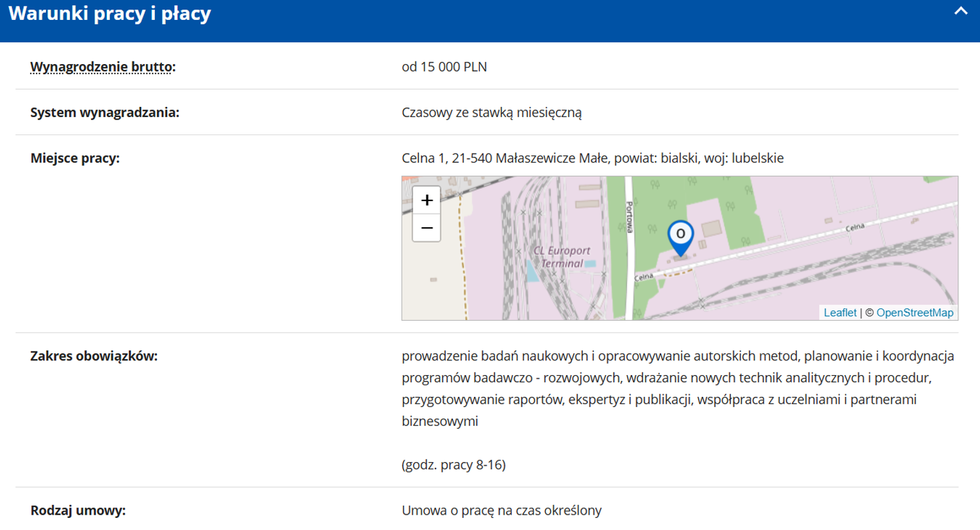Screen dimensions: 980x530
Task: Collapse the Warunki pracy i płacy section
Action: (960, 12)
